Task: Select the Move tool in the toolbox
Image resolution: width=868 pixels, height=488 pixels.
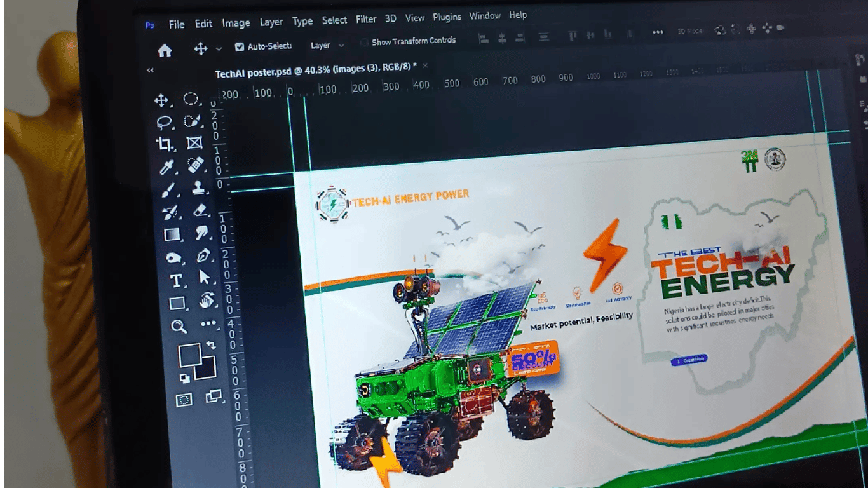Action: tap(161, 100)
